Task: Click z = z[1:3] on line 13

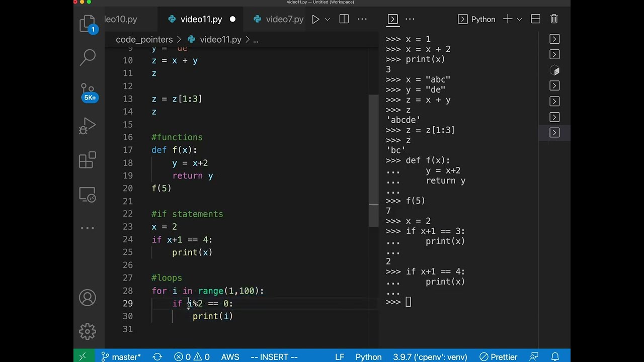Action: (x=177, y=99)
